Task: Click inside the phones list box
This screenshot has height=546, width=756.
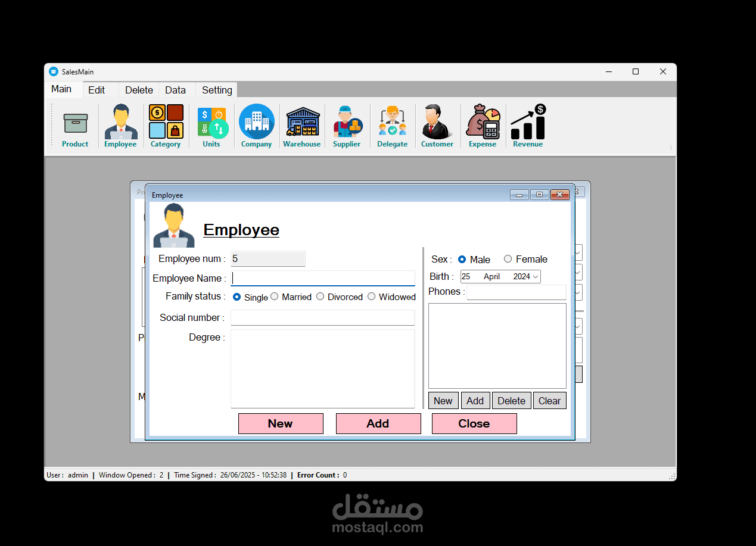Action: point(497,346)
